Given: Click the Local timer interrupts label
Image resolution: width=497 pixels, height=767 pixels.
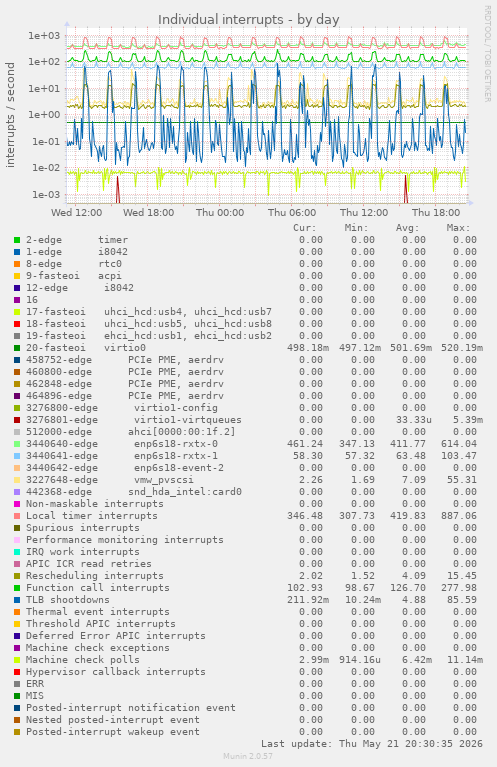Looking at the screenshot, I should click(92, 516).
